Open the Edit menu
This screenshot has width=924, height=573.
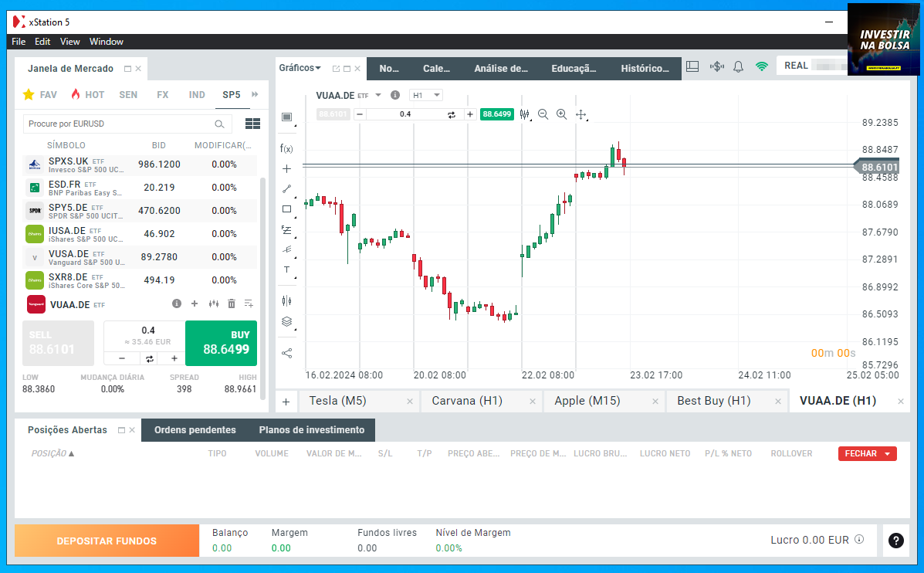tap(42, 41)
